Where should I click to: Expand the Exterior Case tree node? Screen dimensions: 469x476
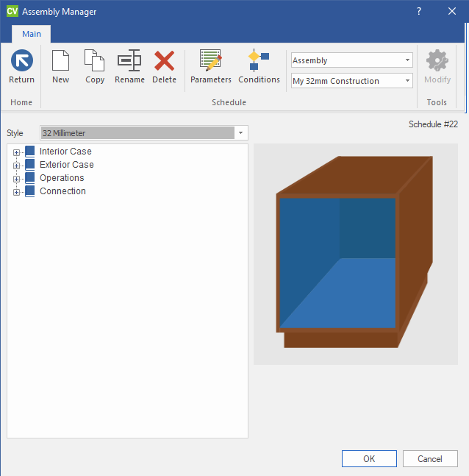click(x=16, y=166)
